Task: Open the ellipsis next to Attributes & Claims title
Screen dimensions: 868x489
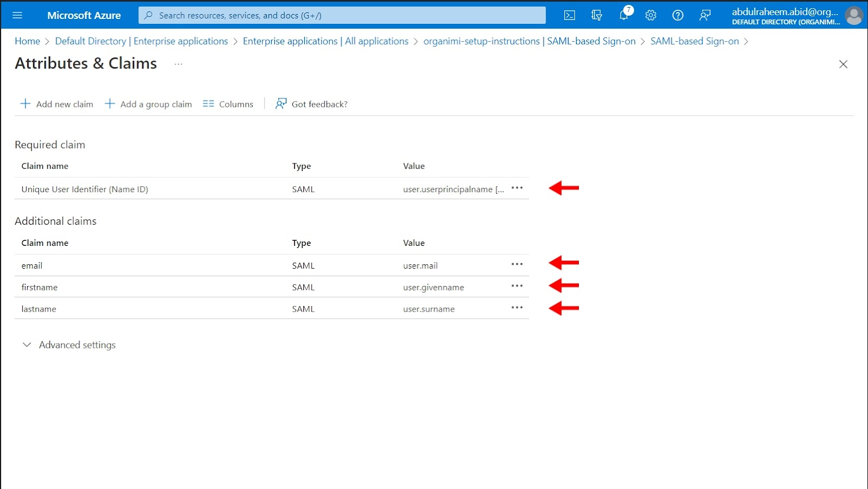Action: pos(178,64)
